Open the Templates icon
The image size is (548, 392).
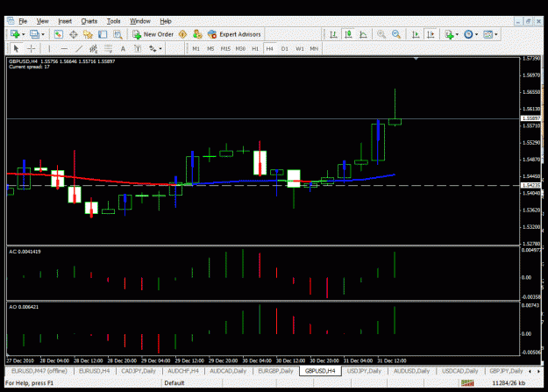(x=488, y=34)
